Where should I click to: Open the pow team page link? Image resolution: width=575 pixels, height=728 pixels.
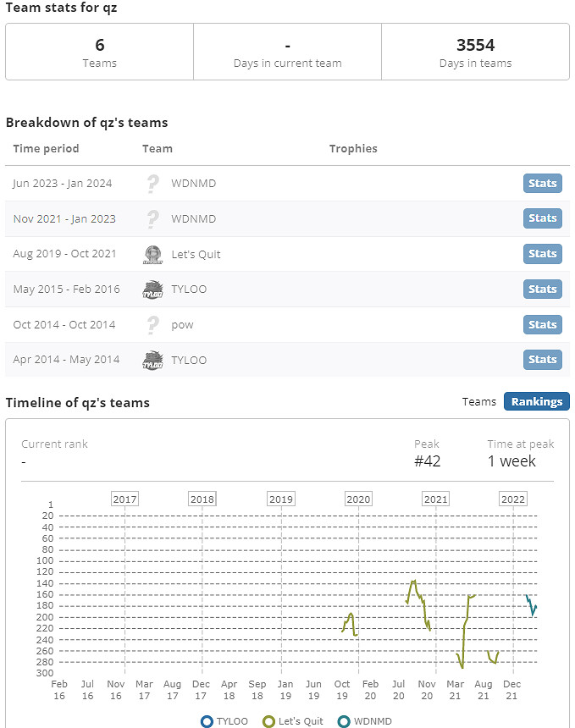click(181, 324)
